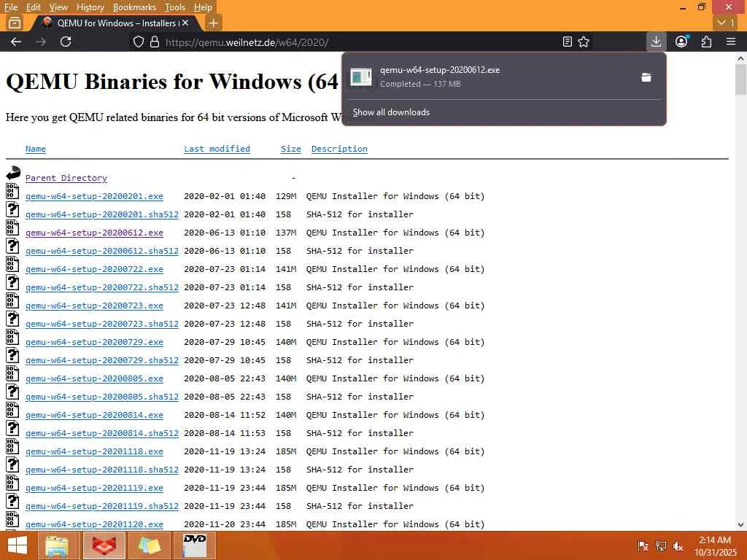The height and width of the screenshot is (560, 747).
Task: Open the View menu
Action: [58, 7]
